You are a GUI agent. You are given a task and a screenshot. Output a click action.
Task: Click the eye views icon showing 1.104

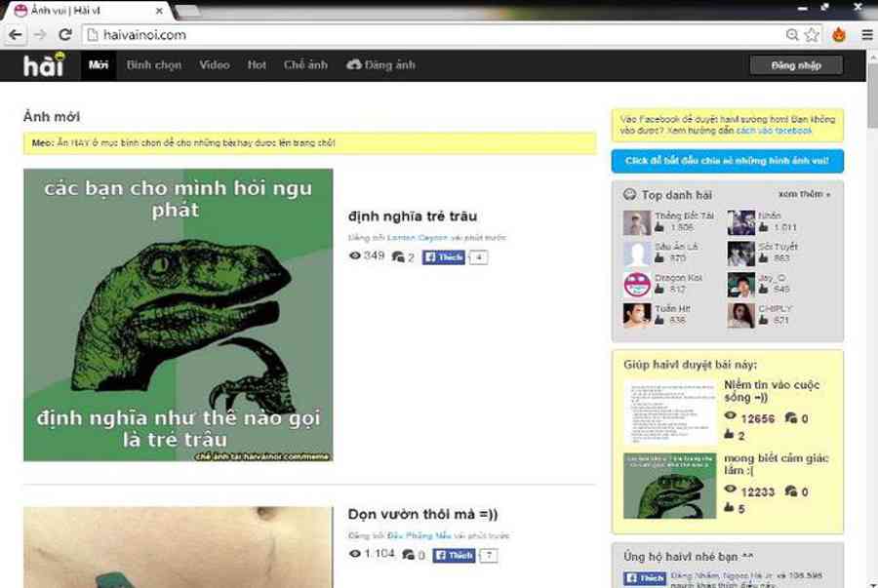point(354,553)
